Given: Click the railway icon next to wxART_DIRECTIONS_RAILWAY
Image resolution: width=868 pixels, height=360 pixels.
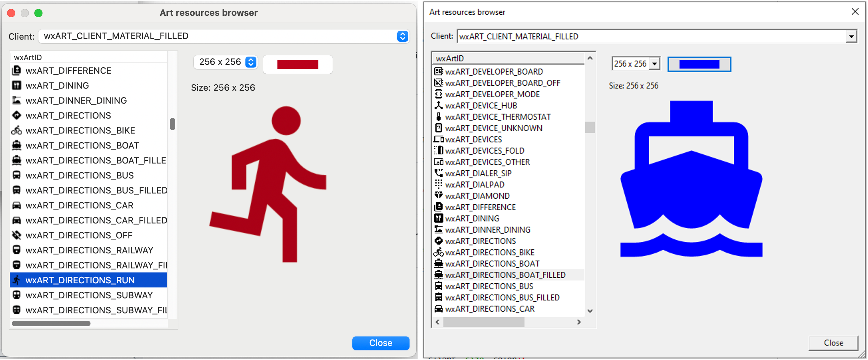Looking at the screenshot, I should [x=17, y=250].
